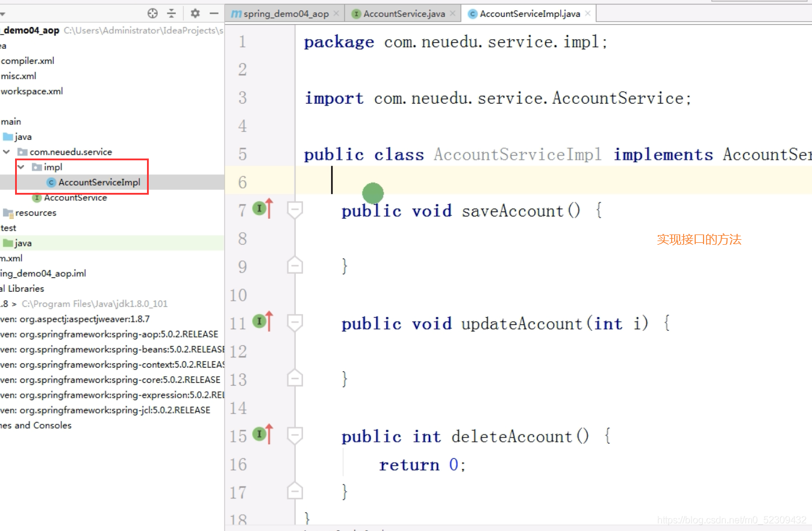Select spring-aop:5.0.2.RELEASE library entry
This screenshot has height=531, width=812.
tap(110, 334)
